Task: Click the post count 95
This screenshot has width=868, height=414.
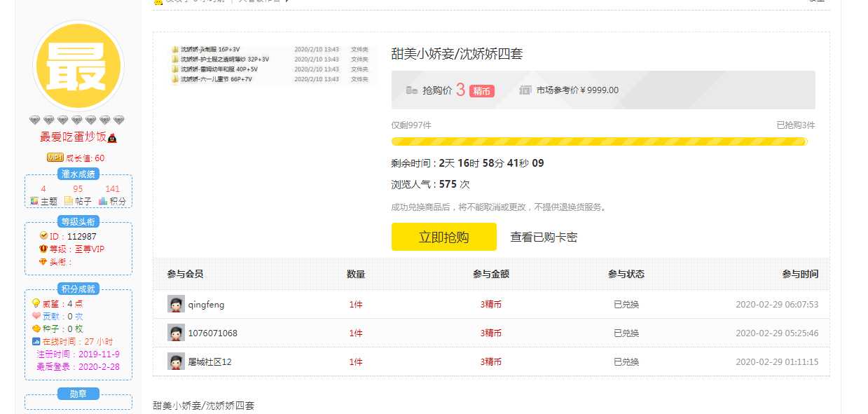Action: click(78, 189)
